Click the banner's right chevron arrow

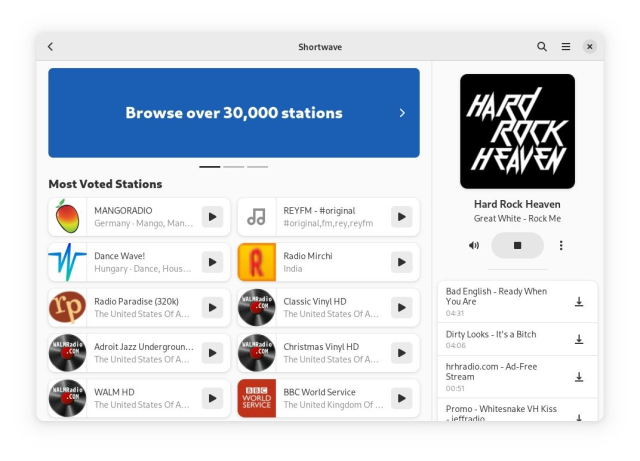coord(402,113)
